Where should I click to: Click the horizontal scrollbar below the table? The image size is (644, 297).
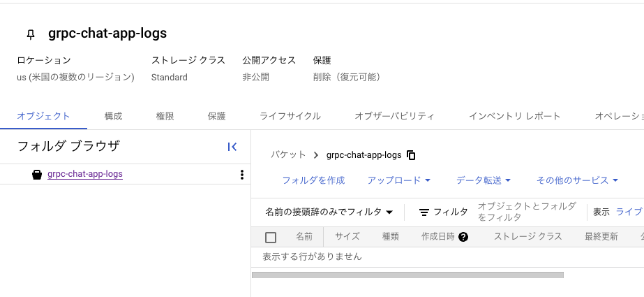coord(407,275)
